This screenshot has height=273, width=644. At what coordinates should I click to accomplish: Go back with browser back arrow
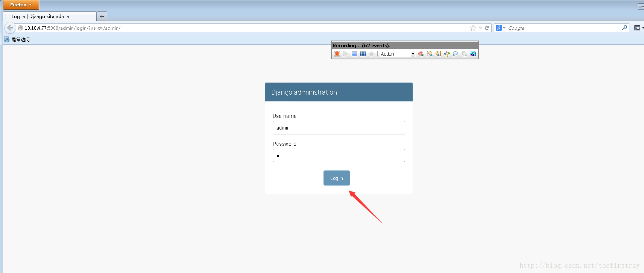pos(10,28)
